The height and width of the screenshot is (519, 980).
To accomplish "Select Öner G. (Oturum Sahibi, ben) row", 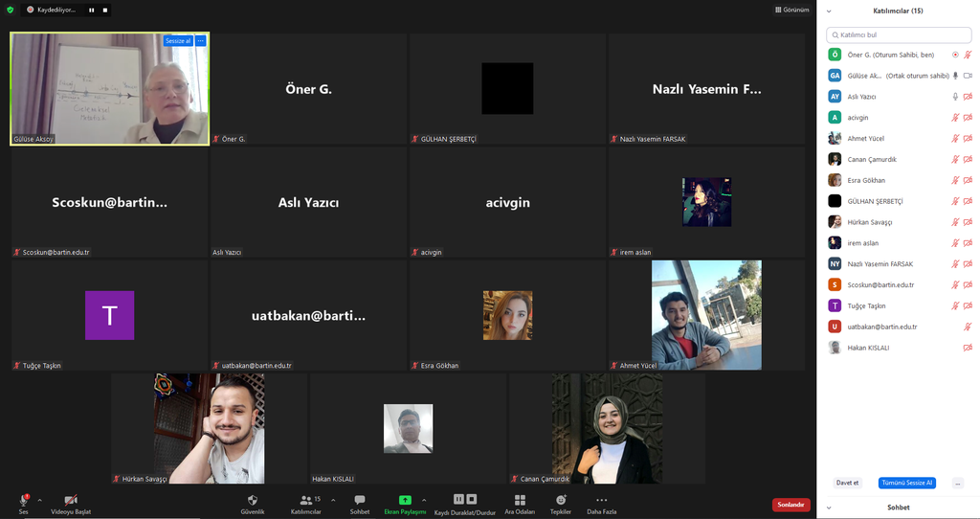I will pyautogui.click(x=898, y=55).
